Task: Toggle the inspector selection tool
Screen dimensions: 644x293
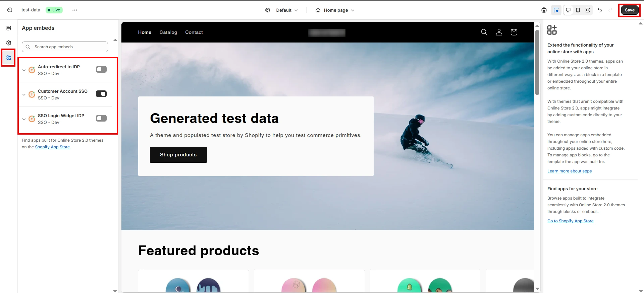Action: pyautogui.click(x=556, y=10)
